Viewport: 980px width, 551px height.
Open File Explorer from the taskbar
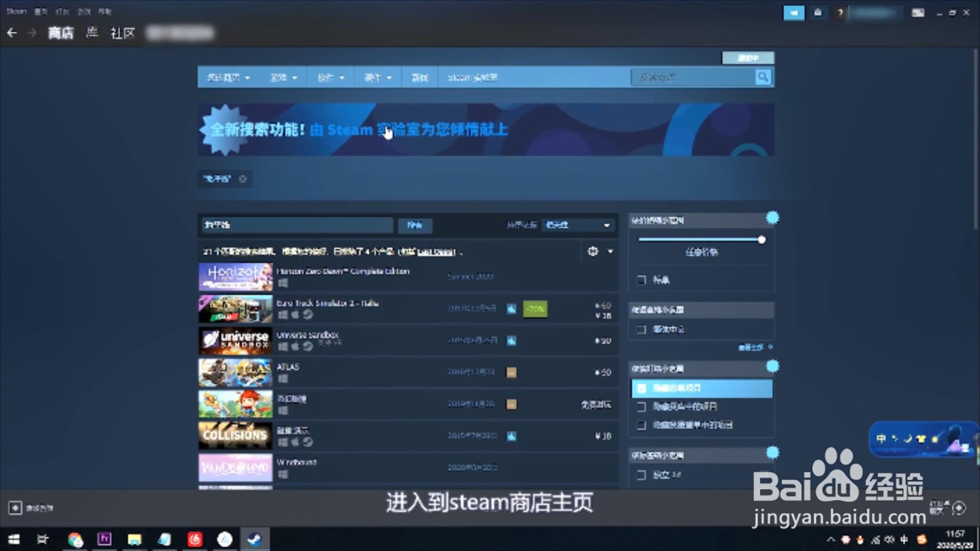coord(134,539)
